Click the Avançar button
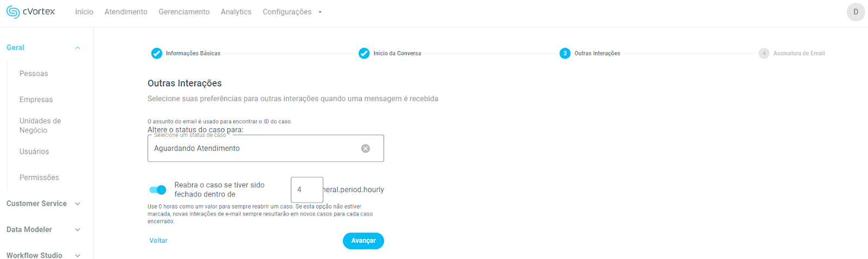Screen dimensions: 868x259 click(363, 241)
